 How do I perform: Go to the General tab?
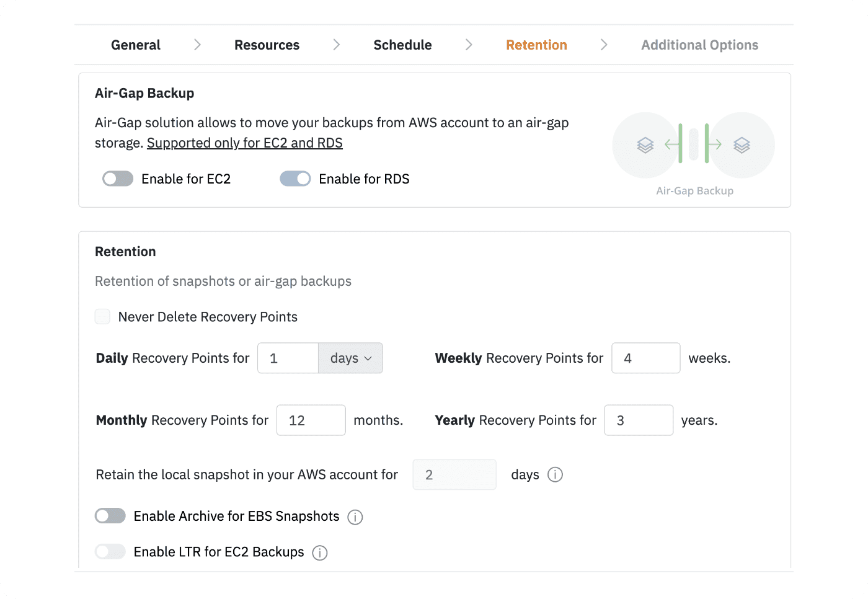(x=136, y=45)
